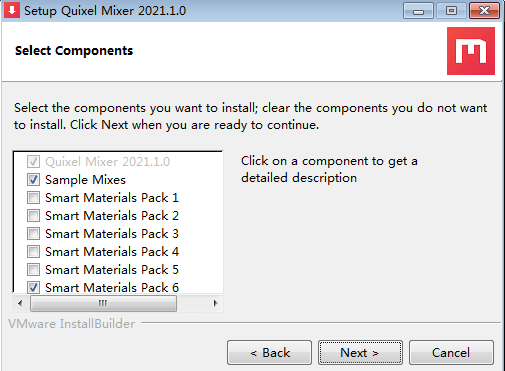Toggle Smart Materials Pack 4 on

[x=33, y=252]
